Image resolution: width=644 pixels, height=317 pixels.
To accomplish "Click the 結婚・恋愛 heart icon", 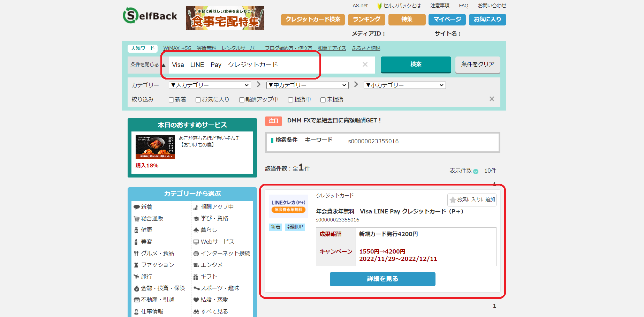I will 196,300.
